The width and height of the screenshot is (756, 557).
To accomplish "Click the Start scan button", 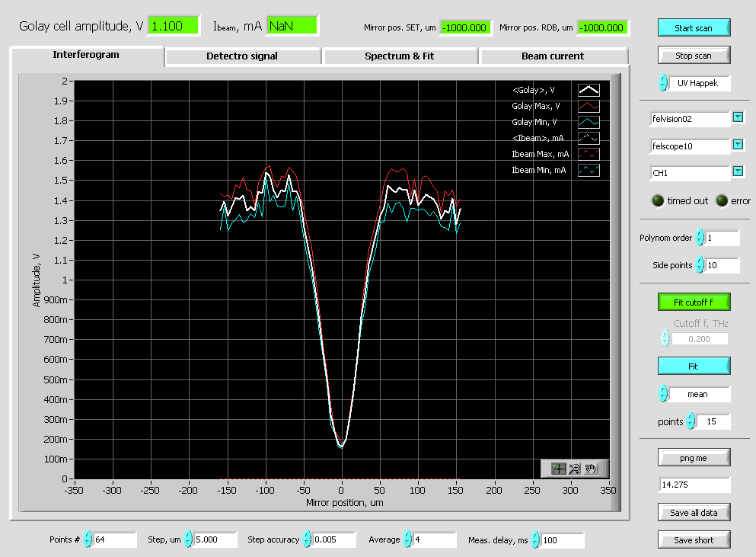I will coord(694,28).
